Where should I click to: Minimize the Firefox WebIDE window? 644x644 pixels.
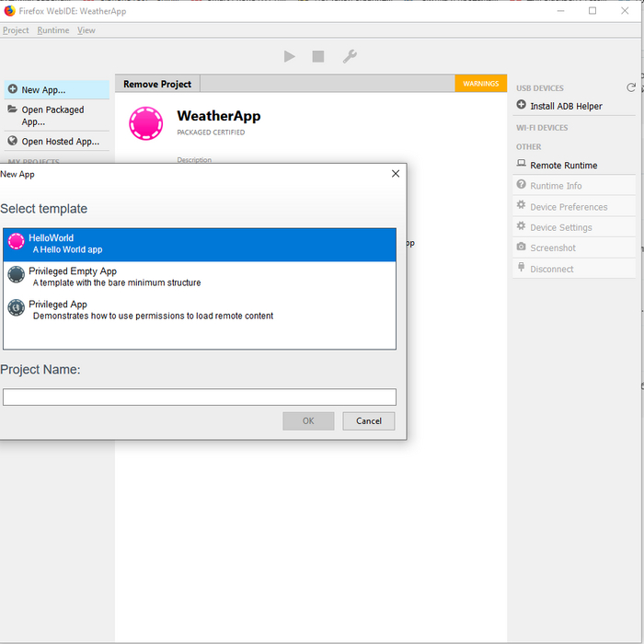pyautogui.click(x=560, y=11)
